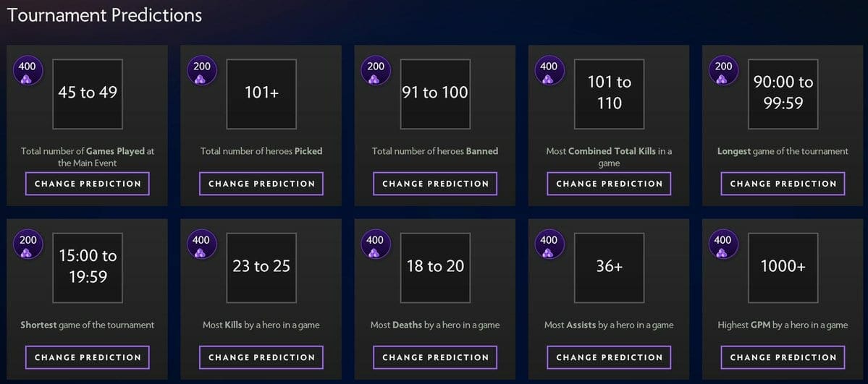Viewport: 868px width, 384px height.
Task: Change prediction for Highest GPM by a hero
Action: [783, 357]
